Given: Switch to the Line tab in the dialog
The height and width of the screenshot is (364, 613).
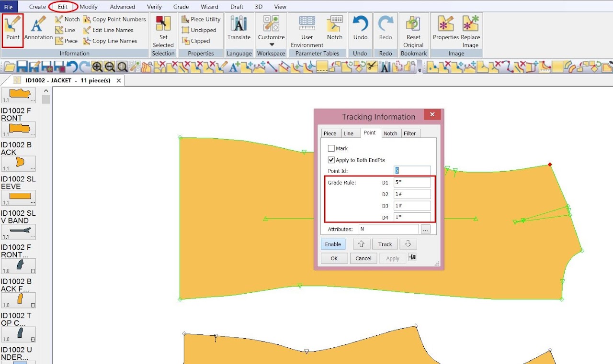Looking at the screenshot, I should tap(349, 133).
